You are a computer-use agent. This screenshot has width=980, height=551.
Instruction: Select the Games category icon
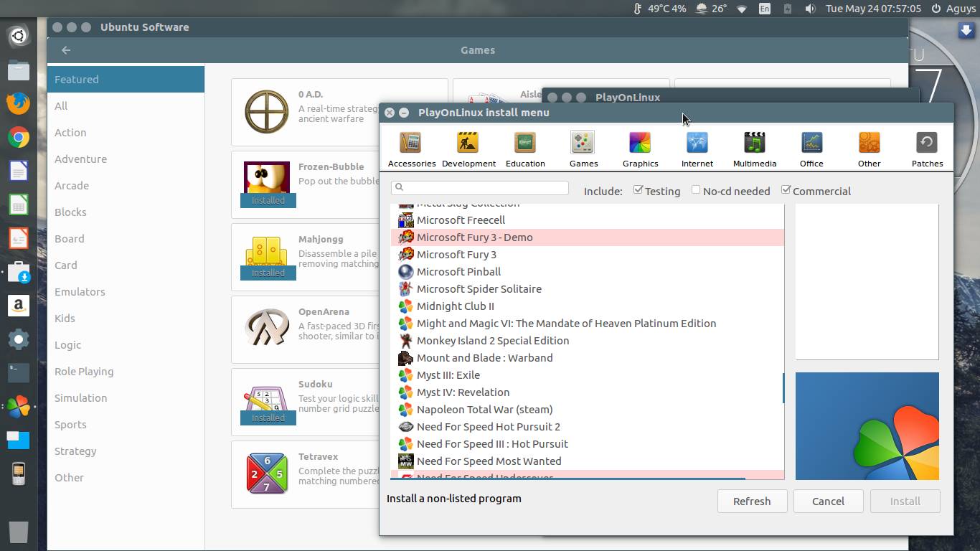[x=583, y=143]
